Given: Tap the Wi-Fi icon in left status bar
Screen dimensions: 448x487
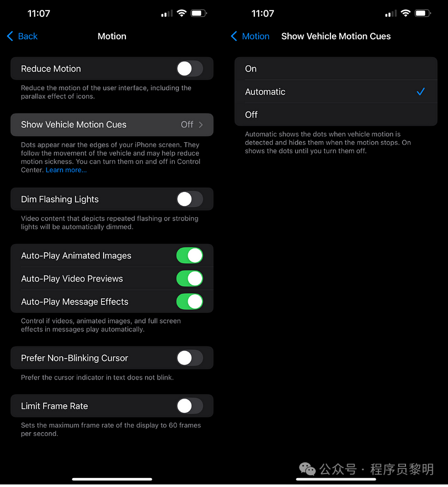Looking at the screenshot, I should (x=181, y=13).
